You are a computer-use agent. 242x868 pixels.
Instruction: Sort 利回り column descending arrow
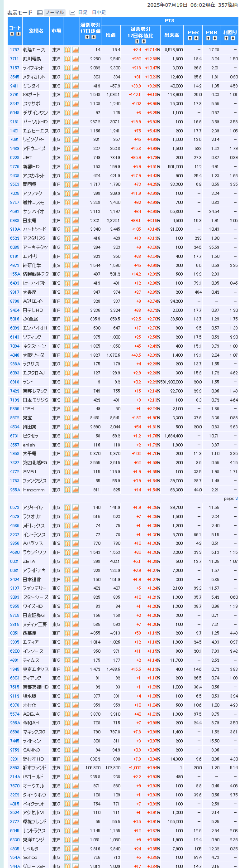[x=232, y=38]
